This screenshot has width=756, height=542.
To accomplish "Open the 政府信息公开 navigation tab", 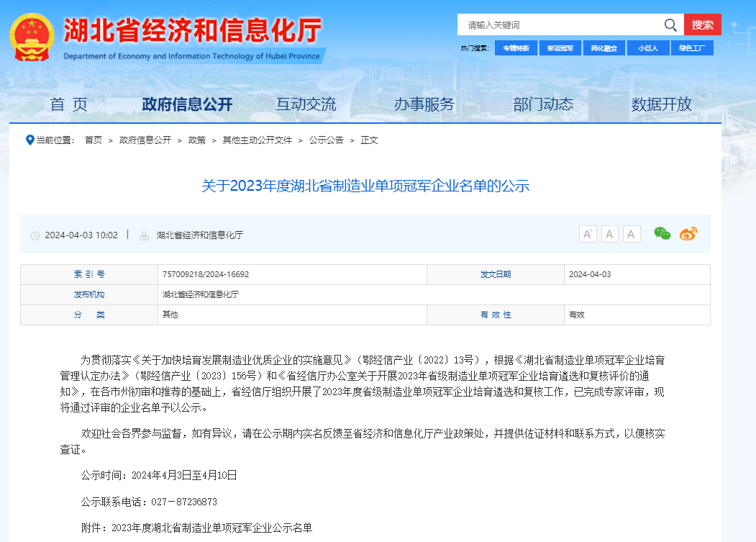I will point(187,104).
